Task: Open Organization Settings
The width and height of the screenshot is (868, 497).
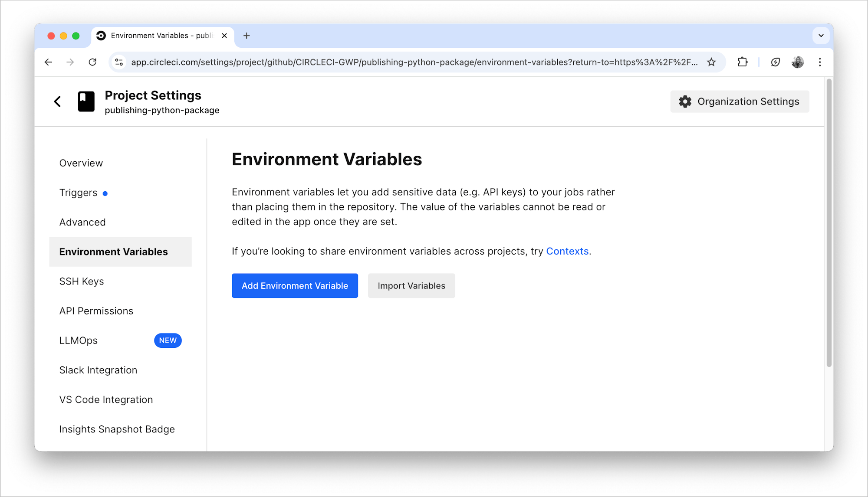Action: 739,101
